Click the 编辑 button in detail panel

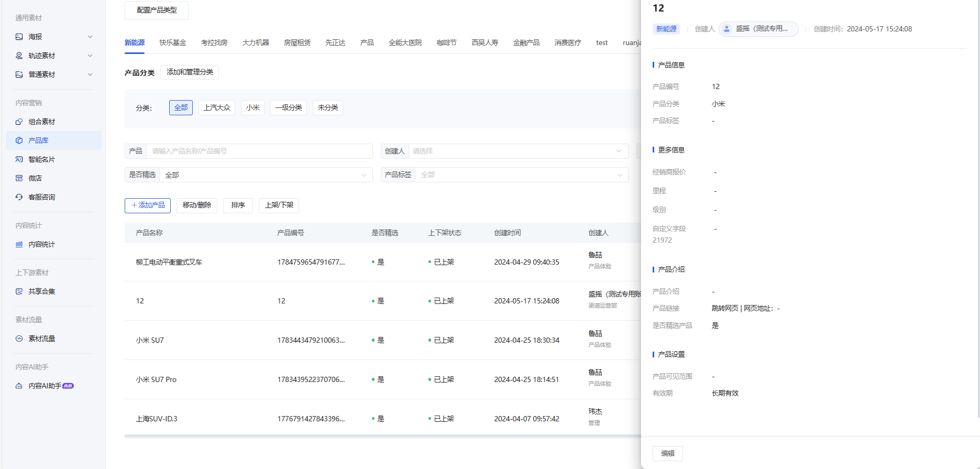668,453
